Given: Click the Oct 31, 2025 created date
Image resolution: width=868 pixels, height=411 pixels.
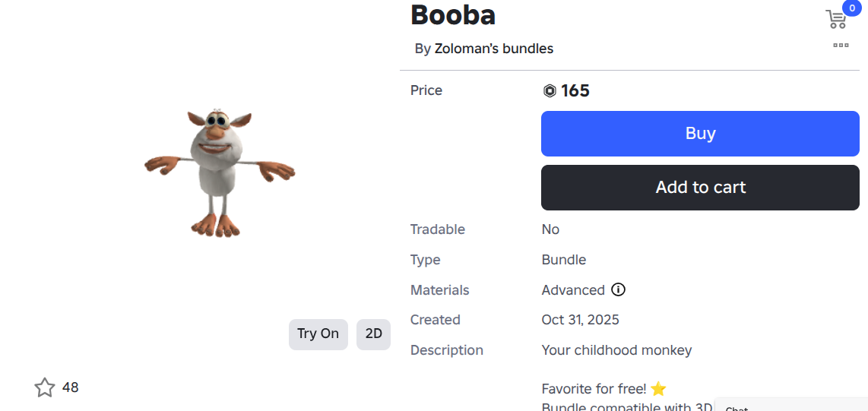Looking at the screenshot, I should click(581, 320).
